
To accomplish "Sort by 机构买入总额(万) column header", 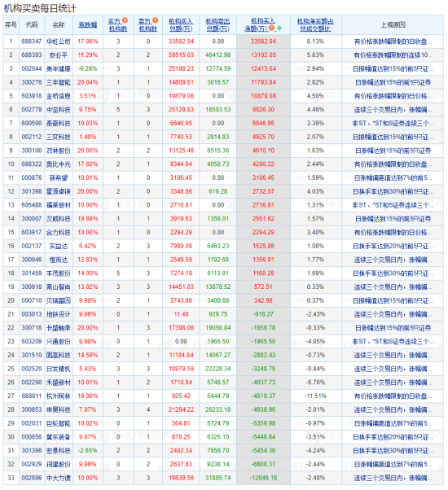I will click(x=181, y=24).
